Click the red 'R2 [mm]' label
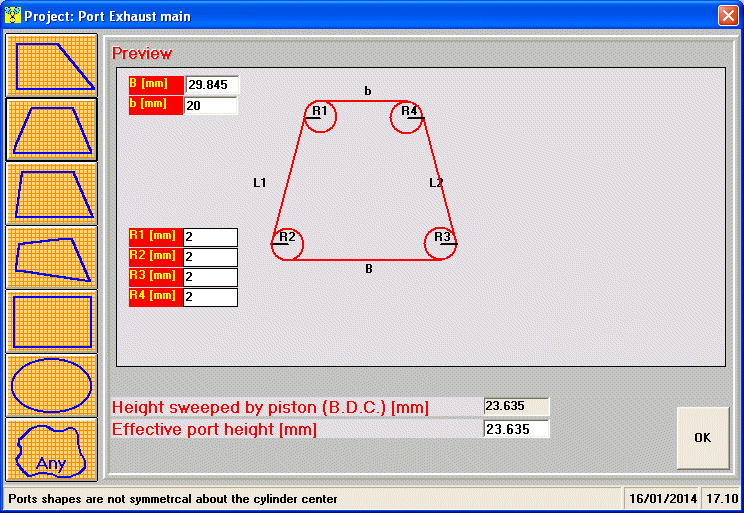The image size is (744, 513). [156, 257]
